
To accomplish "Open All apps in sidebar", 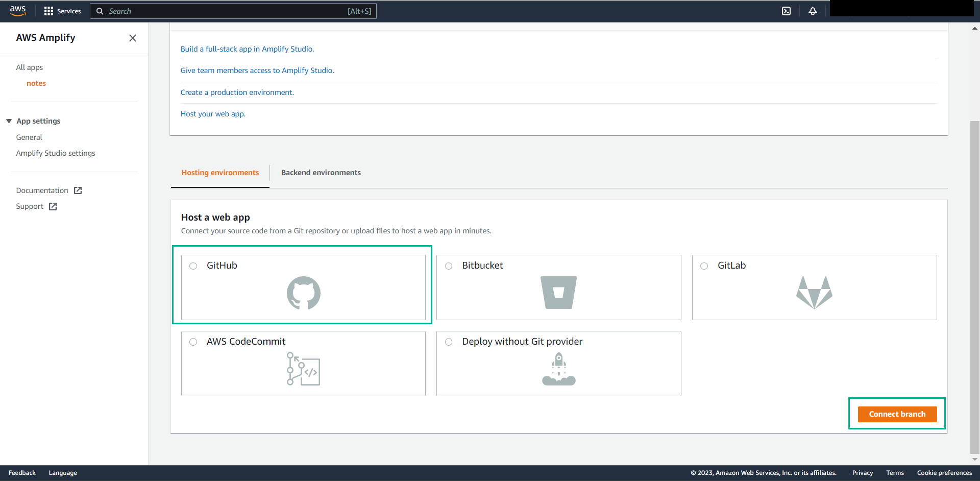I will tap(30, 67).
